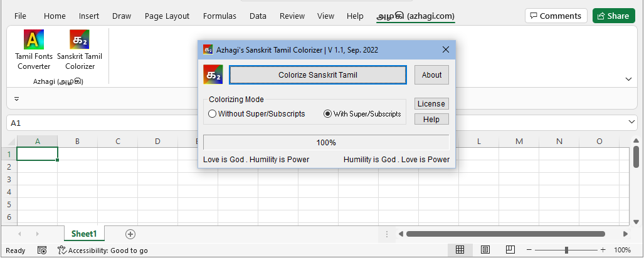This screenshot has width=644, height=258.
Task: Select With Super/Subscripts radio option
Action: coord(362,113)
